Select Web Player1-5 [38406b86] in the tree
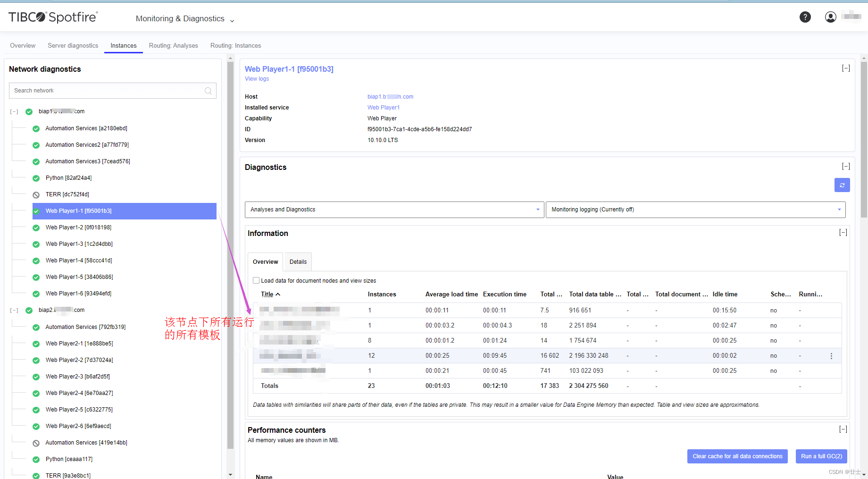Screen dimensions: 868x479 coord(79,277)
